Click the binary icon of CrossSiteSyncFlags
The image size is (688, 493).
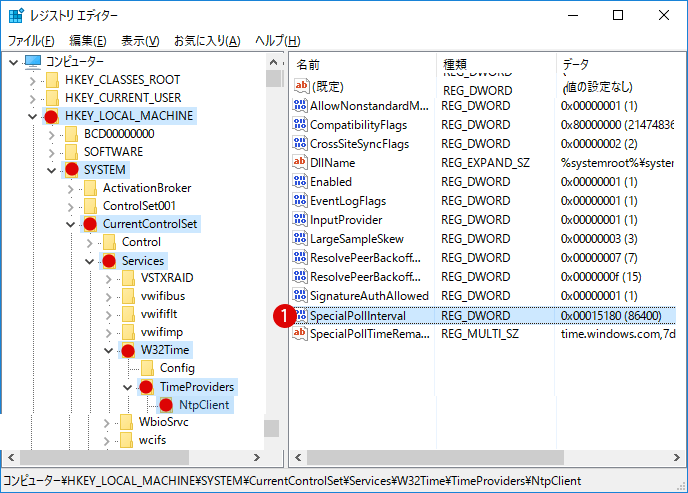[300, 143]
